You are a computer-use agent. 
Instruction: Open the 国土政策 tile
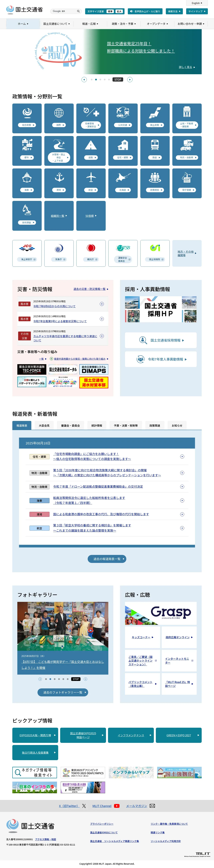(x=155, y=118)
